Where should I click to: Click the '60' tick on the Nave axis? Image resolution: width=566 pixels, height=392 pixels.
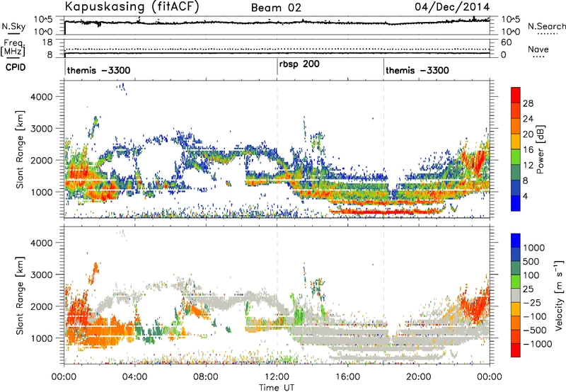(x=506, y=42)
